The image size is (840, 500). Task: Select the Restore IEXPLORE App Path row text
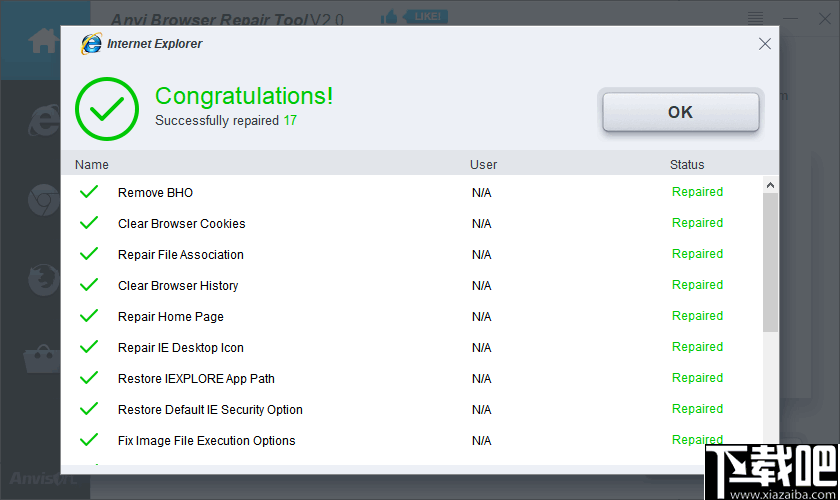[196, 379]
